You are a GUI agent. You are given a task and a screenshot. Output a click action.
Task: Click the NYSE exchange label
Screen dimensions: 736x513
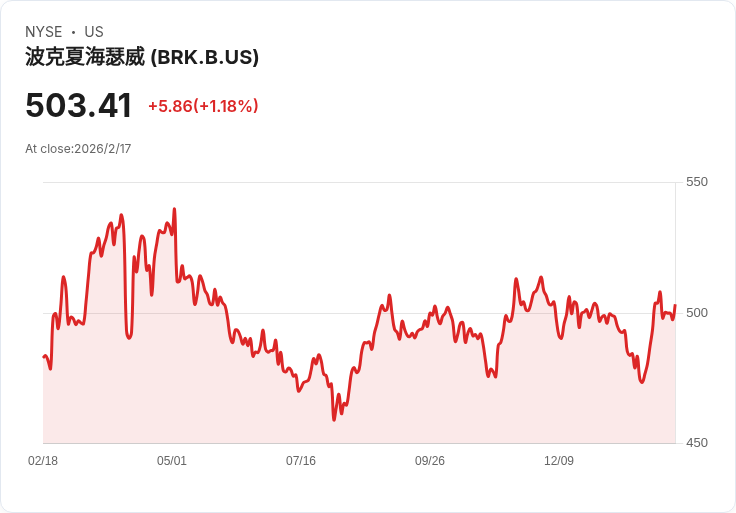tap(44, 32)
